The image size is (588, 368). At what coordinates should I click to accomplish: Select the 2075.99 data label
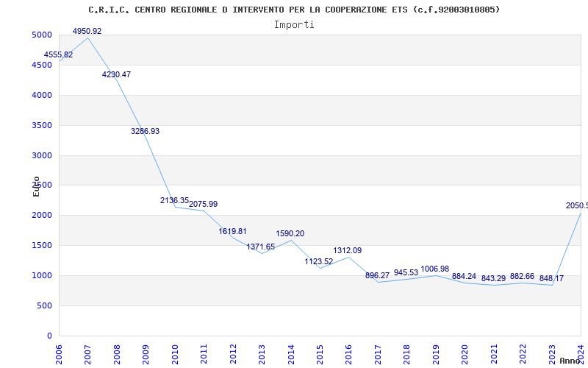point(204,205)
